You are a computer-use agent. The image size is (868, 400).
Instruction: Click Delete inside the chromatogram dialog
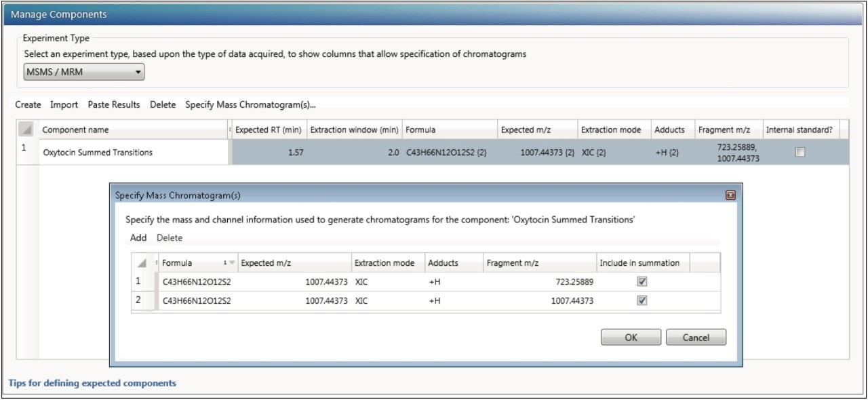point(170,238)
